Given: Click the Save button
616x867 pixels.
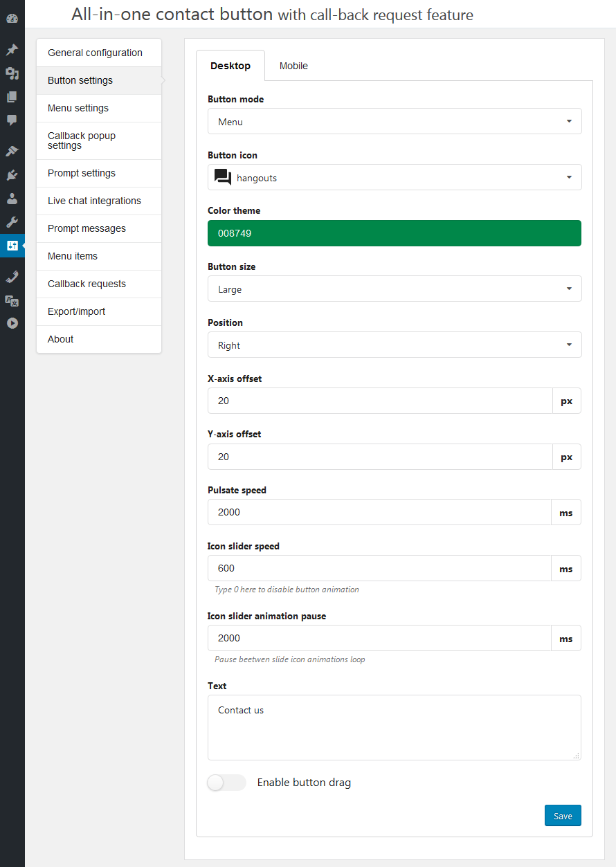Looking at the screenshot, I should 563,816.
